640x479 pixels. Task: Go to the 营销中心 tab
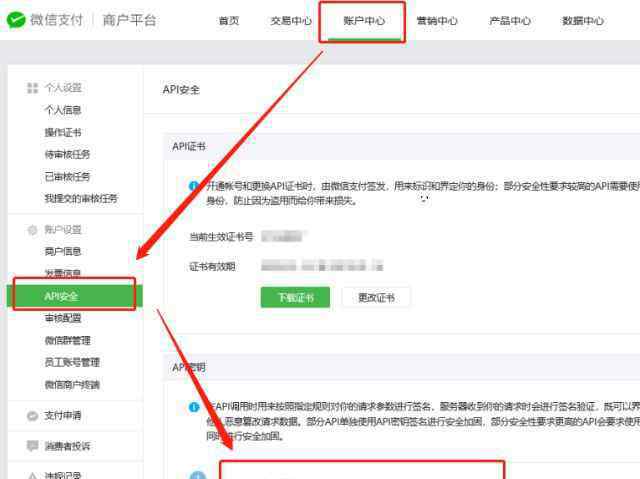click(x=437, y=21)
